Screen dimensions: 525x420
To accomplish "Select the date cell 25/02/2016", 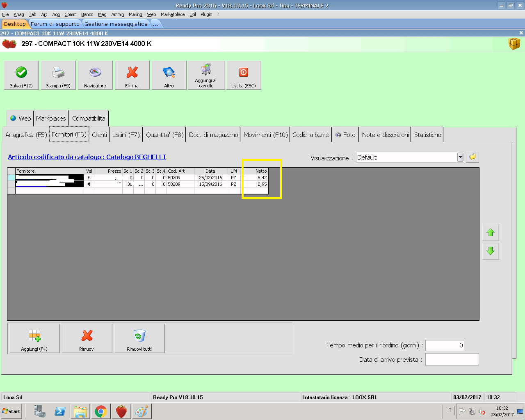I will coord(210,178).
